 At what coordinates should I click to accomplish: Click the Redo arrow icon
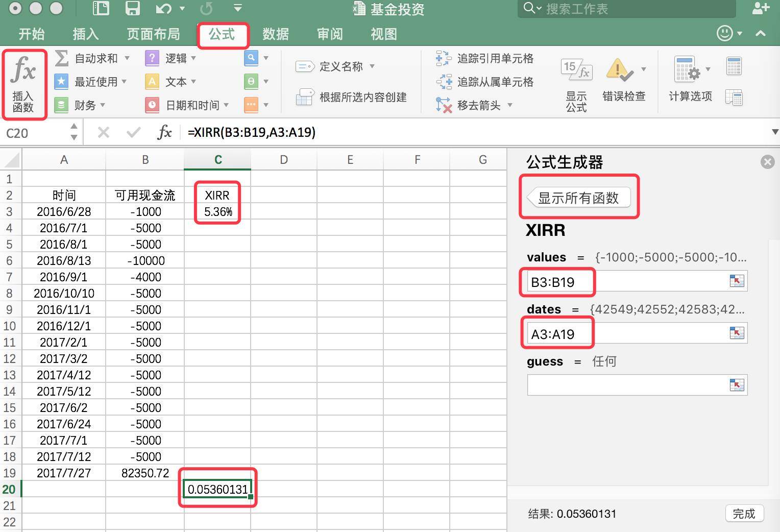click(x=207, y=9)
